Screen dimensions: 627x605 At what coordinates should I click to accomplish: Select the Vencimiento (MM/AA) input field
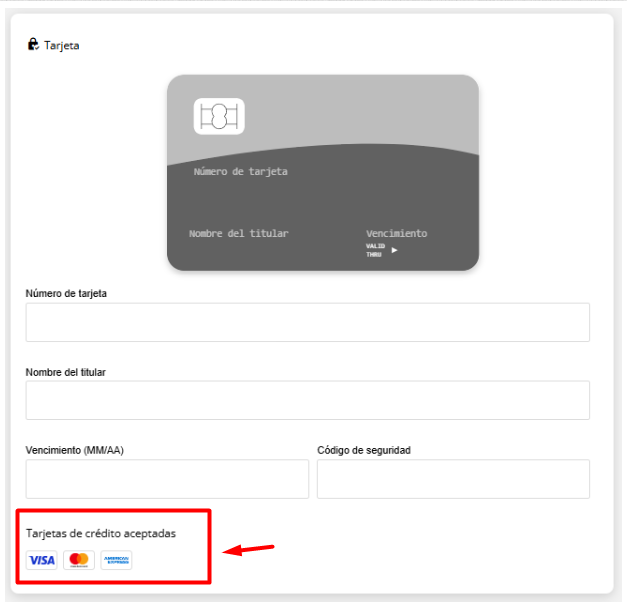[x=167, y=479]
